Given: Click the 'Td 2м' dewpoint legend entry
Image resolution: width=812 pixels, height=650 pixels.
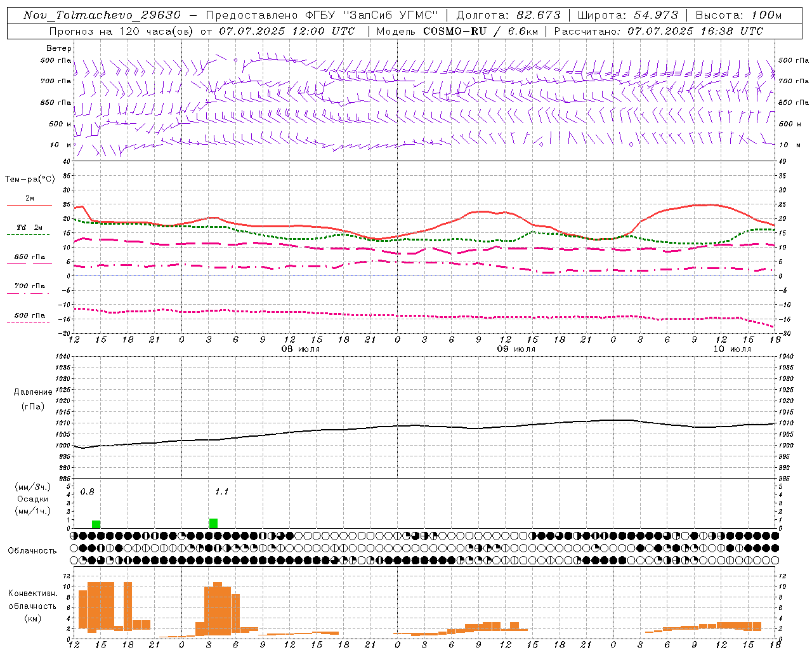Looking at the screenshot, I should pos(30,227).
